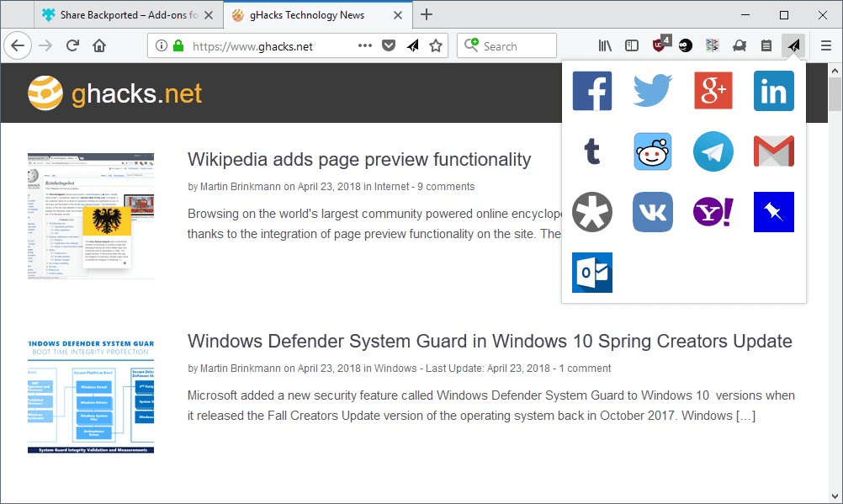Screen dimensions: 843x504
Task: Bookmark this page with the star
Action: [436, 45]
